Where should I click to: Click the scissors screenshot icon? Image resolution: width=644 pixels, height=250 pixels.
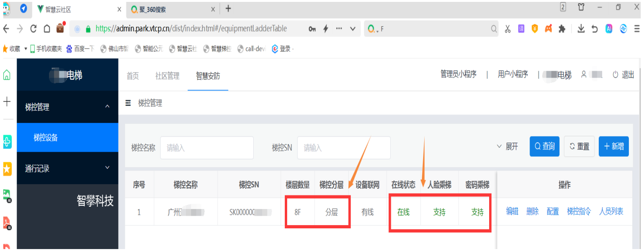(x=507, y=29)
